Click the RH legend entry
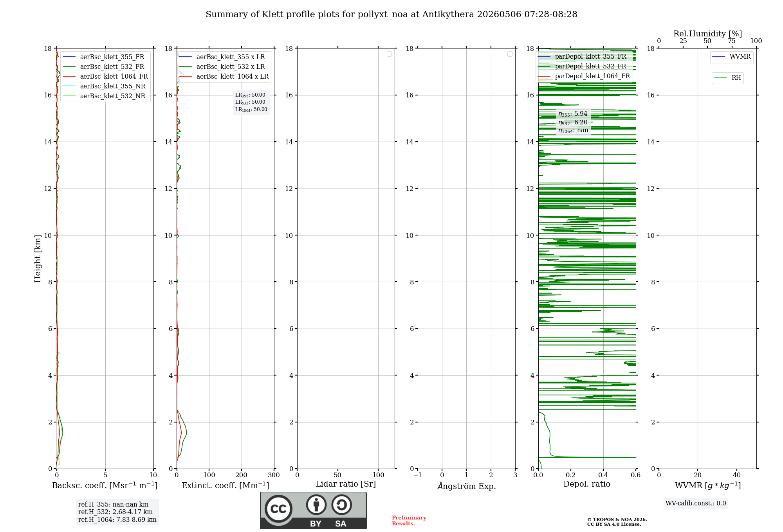 (x=727, y=78)
